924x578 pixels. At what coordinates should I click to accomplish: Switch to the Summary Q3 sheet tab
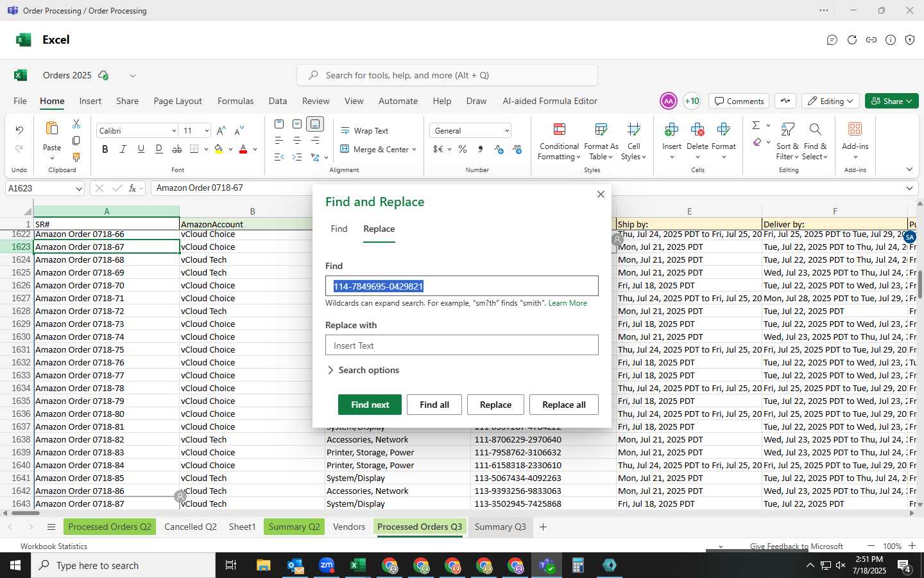point(500,527)
